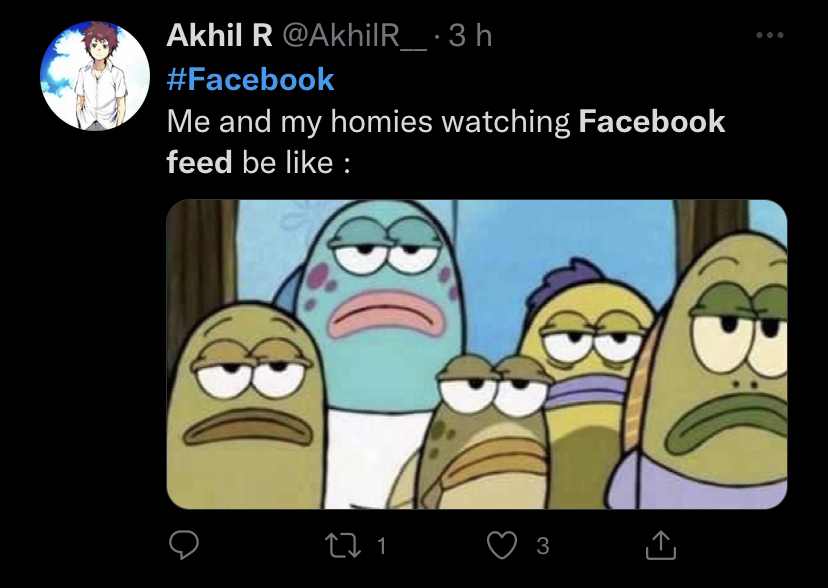
Task: Open the share upload arrow icon
Action: 661,545
